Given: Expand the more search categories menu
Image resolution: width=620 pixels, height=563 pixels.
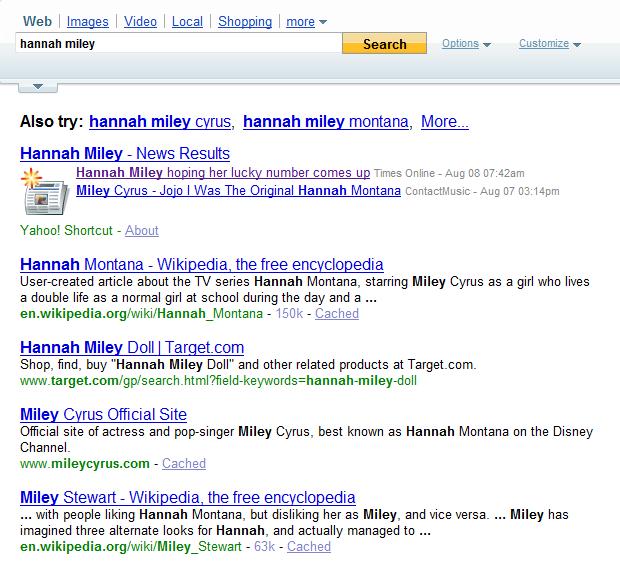Looking at the screenshot, I should (x=306, y=22).
